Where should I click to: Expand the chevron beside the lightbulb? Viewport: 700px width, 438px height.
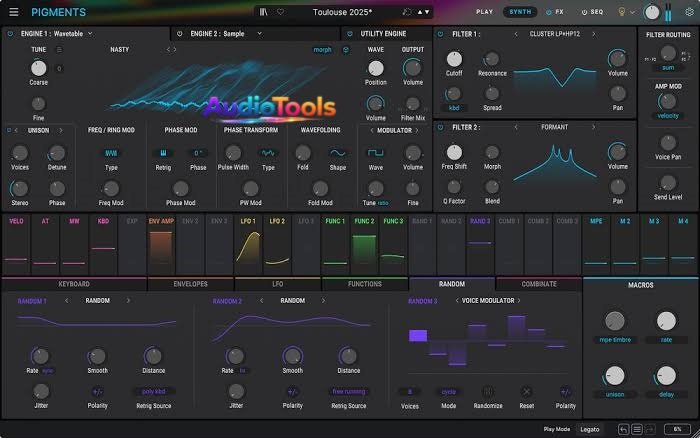633,13
